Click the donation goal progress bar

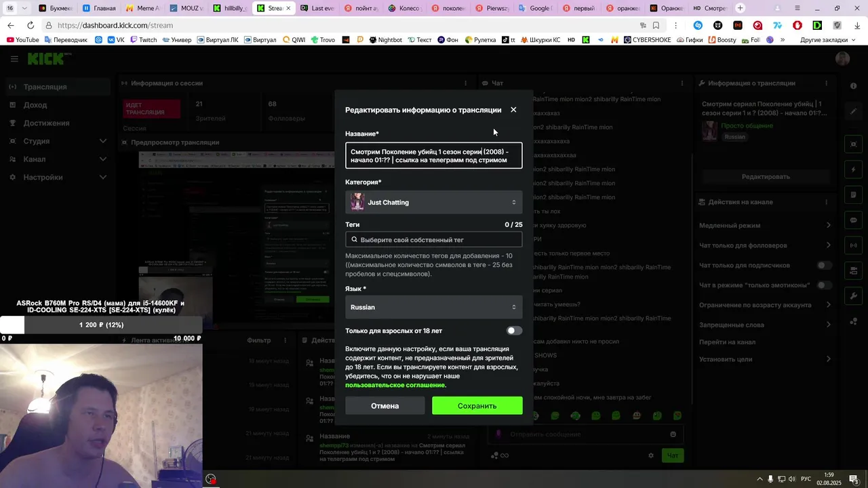[101, 325]
